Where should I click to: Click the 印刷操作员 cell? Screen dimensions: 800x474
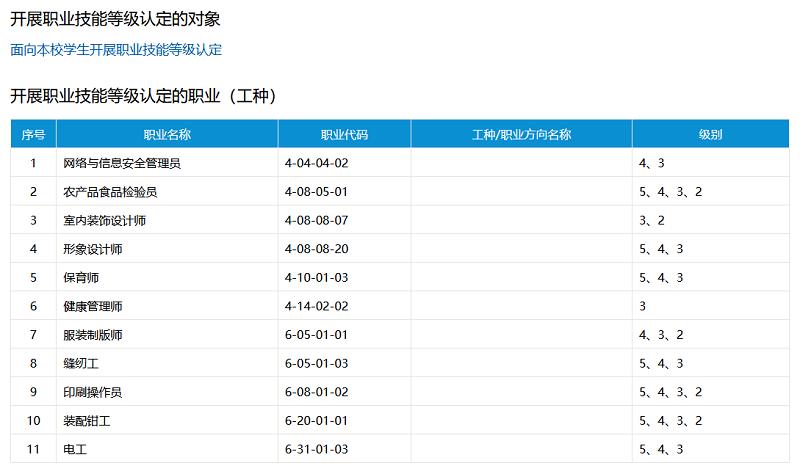[92, 392]
